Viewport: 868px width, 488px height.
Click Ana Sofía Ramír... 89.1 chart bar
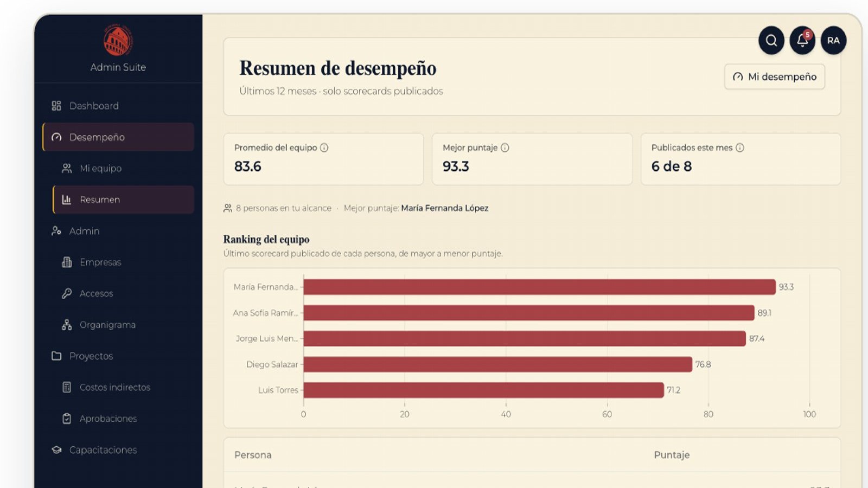coord(529,313)
